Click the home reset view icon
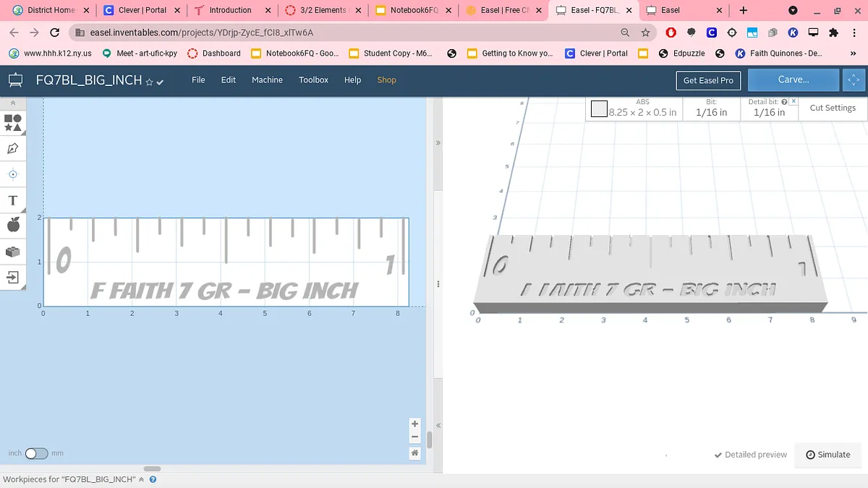This screenshot has width=868, height=488. click(414, 453)
